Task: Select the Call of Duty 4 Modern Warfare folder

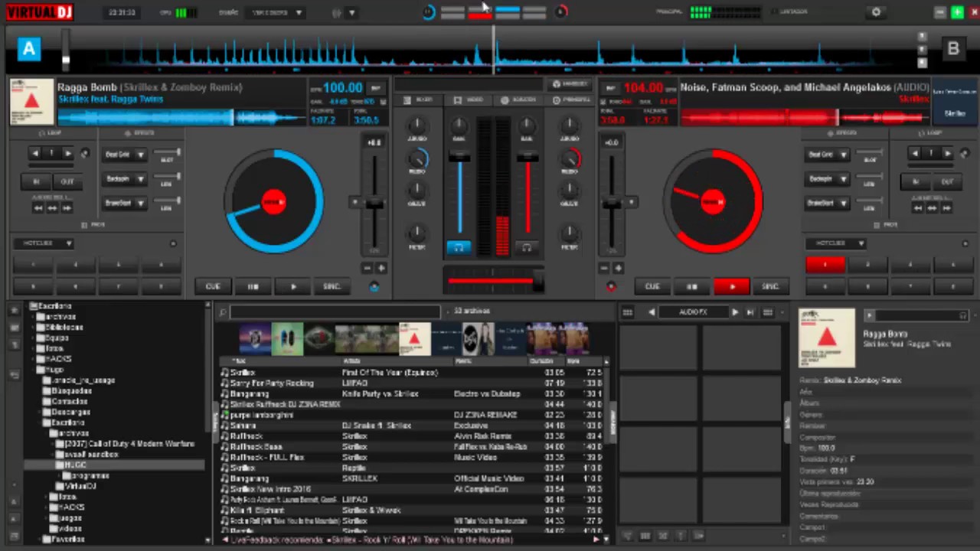Action: tap(129, 444)
